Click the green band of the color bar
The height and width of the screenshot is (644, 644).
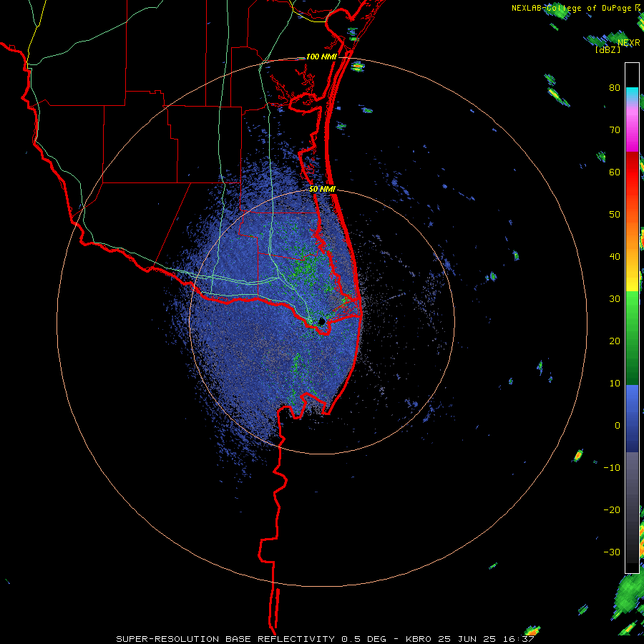pyautogui.click(x=632, y=338)
